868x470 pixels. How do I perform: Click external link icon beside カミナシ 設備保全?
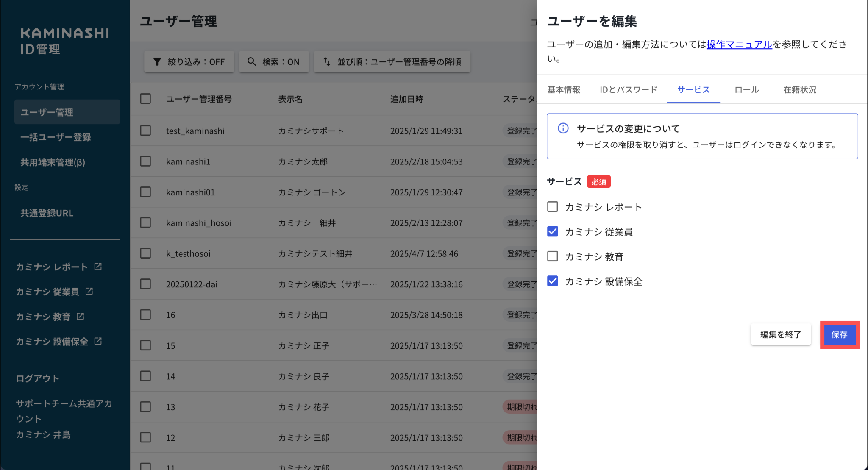click(98, 341)
